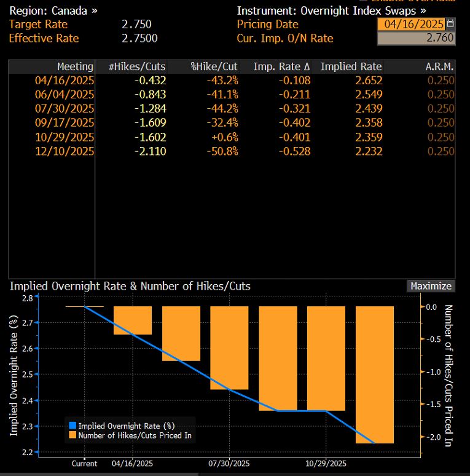Select the 10/29/2025 meeting row date
The image size is (470, 476).
(x=65, y=137)
